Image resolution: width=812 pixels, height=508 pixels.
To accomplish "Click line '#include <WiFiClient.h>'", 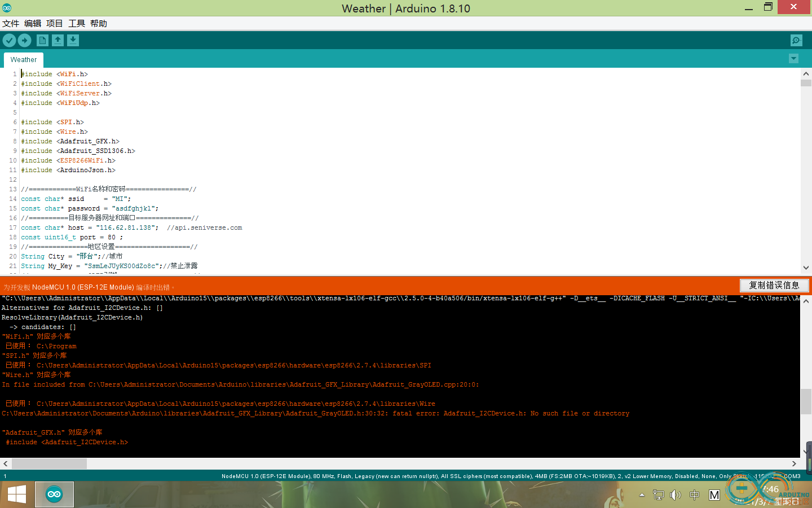I will tap(67, 84).
